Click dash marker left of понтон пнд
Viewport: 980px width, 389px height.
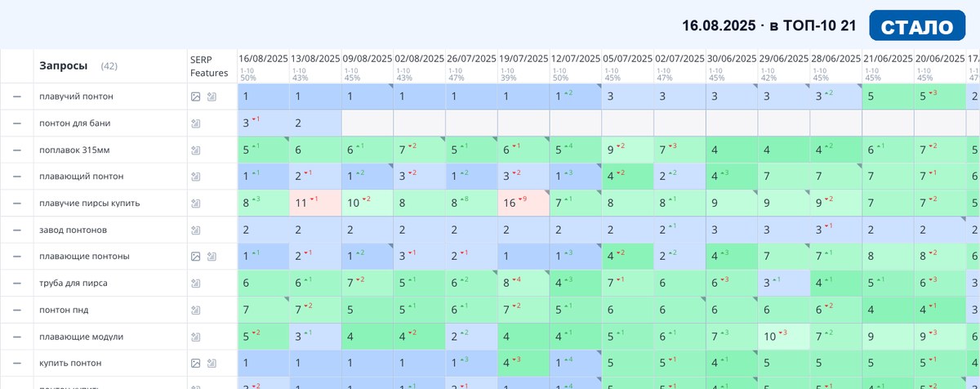pyautogui.click(x=16, y=310)
